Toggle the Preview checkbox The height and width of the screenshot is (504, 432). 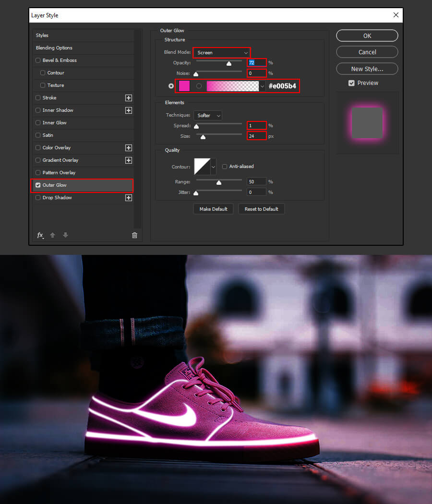tap(352, 83)
